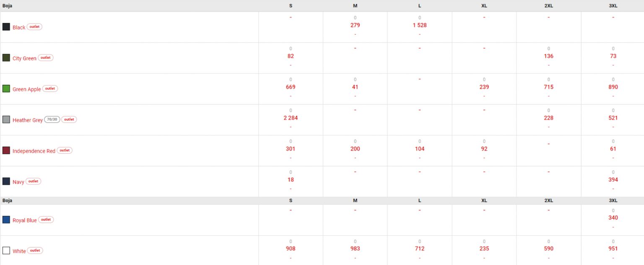
Task: Open the Independence Red link
Action: click(x=34, y=151)
